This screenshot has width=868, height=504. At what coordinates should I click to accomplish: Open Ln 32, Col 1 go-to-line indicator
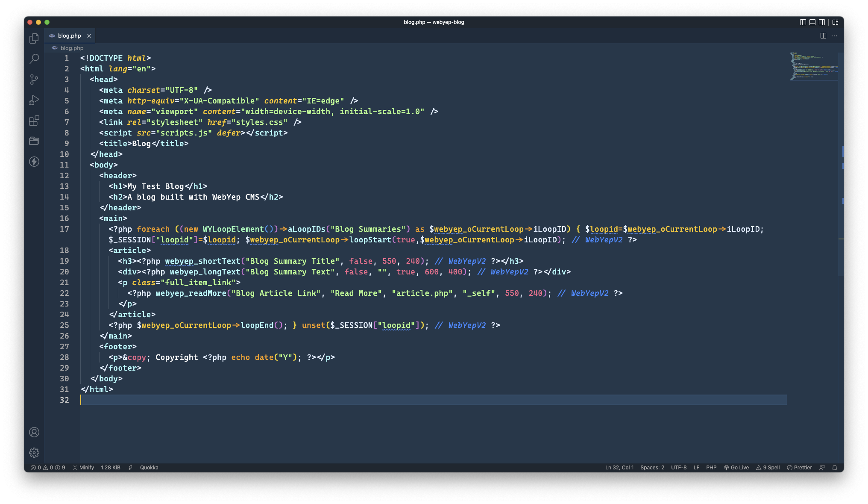click(619, 468)
